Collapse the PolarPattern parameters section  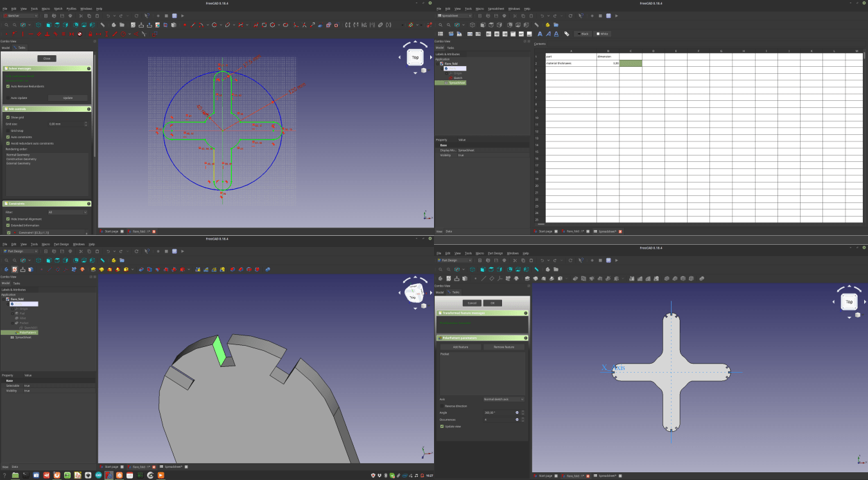pos(526,338)
